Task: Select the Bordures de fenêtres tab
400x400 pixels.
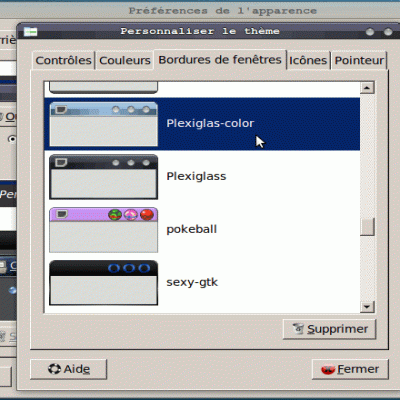Action: click(220, 60)
